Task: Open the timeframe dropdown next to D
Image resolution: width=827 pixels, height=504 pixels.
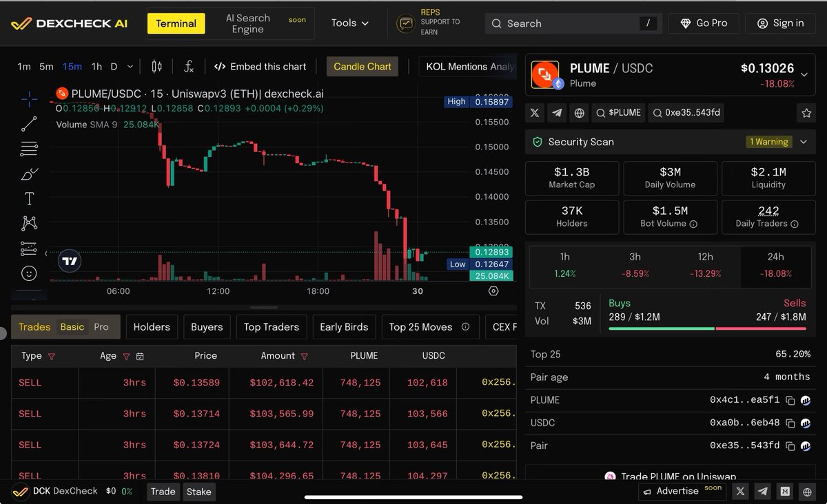Action: (130, 66)
